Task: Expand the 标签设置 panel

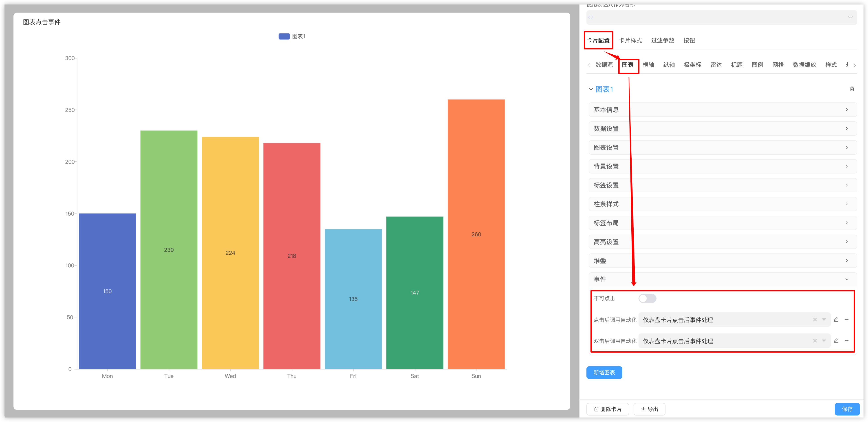Action: point(723,185)
